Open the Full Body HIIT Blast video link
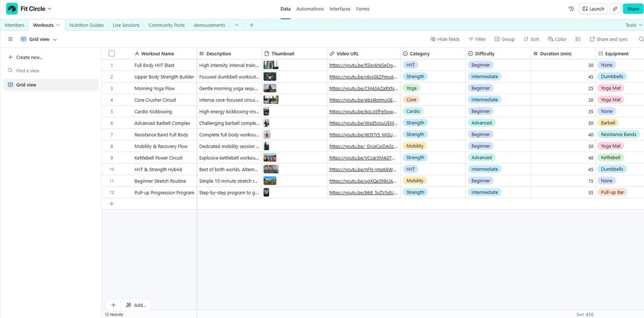Screen dimensions: 644x318 tap(362, 65)
